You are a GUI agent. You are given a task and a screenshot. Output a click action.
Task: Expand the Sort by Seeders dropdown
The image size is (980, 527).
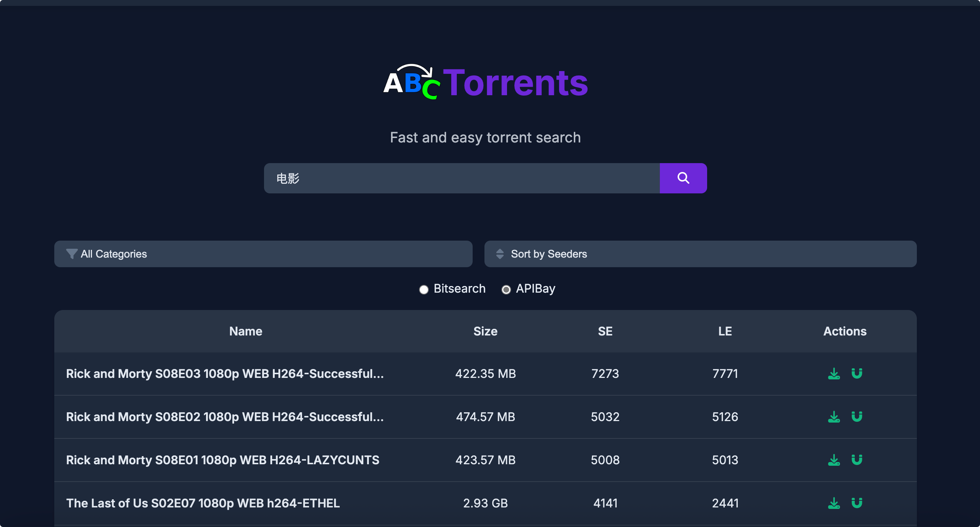700,254
